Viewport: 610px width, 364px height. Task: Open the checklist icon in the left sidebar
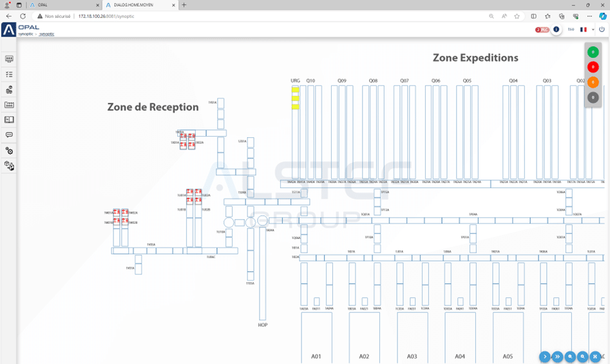[x=9, y=74]
